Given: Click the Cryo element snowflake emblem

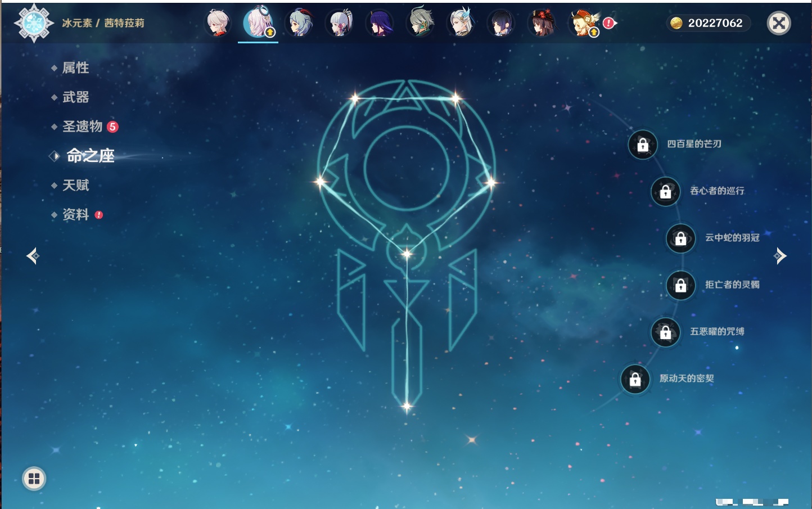Looking at the screenshot, I should 34,23.
